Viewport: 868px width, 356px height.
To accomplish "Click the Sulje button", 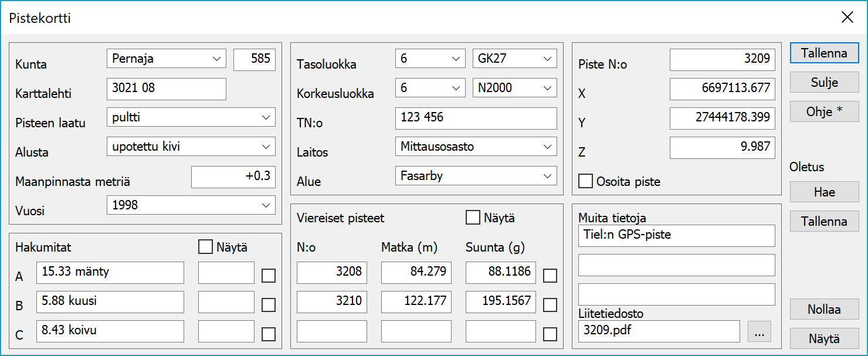I will 824,82.
